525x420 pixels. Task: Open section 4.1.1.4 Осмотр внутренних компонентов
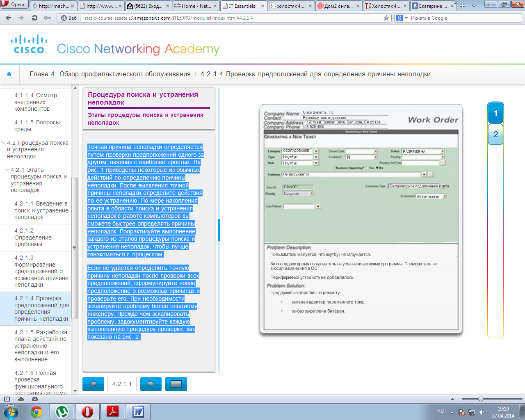tap(36, 102)
